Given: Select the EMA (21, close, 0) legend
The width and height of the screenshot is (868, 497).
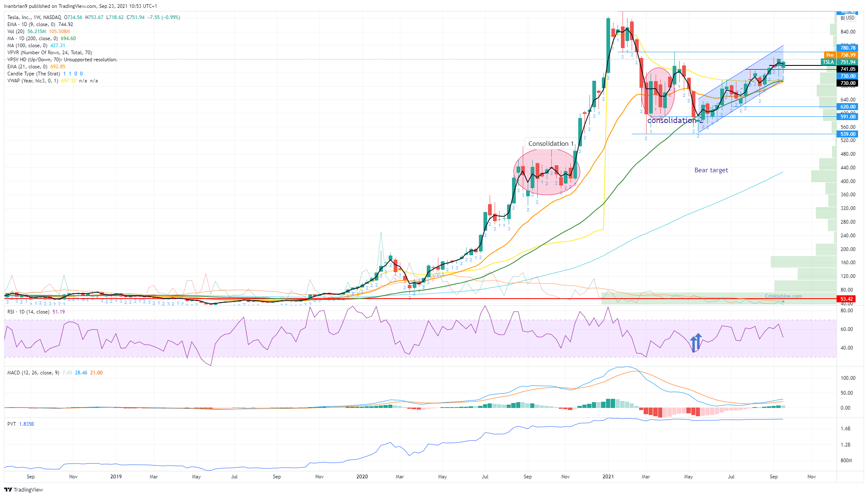Looking at the screenshot, I should coord(36,67).
